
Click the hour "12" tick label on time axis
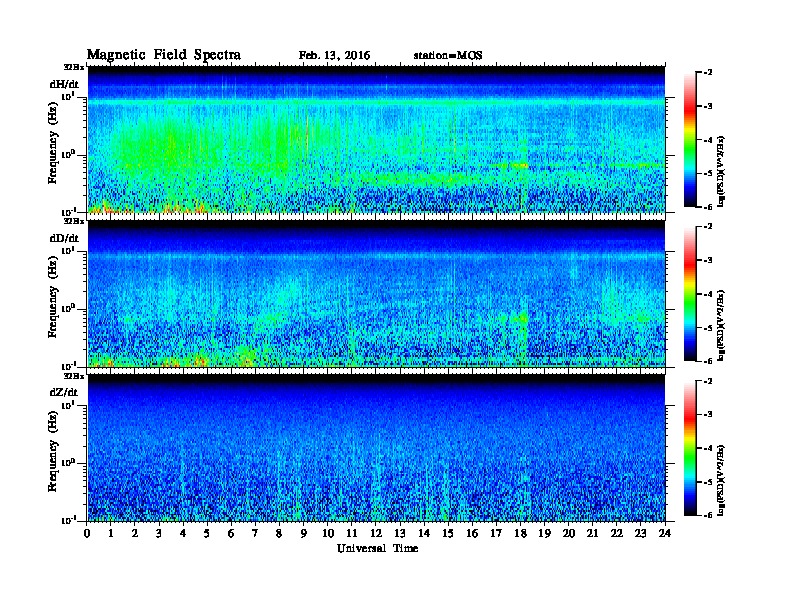coord(376,534)
